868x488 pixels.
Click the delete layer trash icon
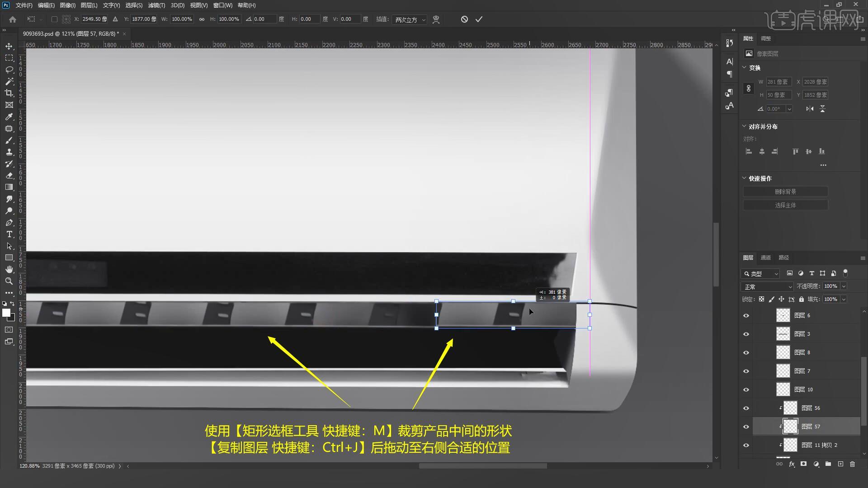point(852,464)
